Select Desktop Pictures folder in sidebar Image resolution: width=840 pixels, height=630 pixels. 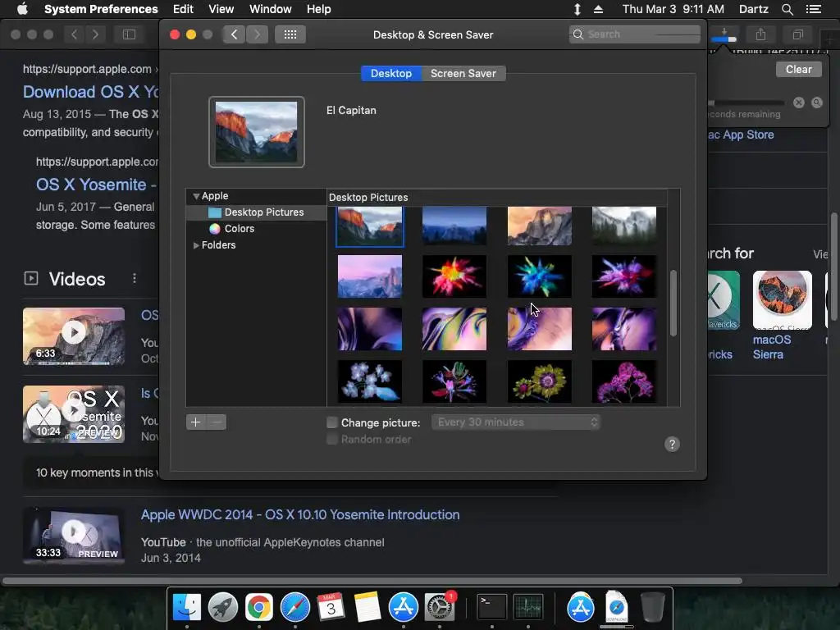(x=257, y=212)
